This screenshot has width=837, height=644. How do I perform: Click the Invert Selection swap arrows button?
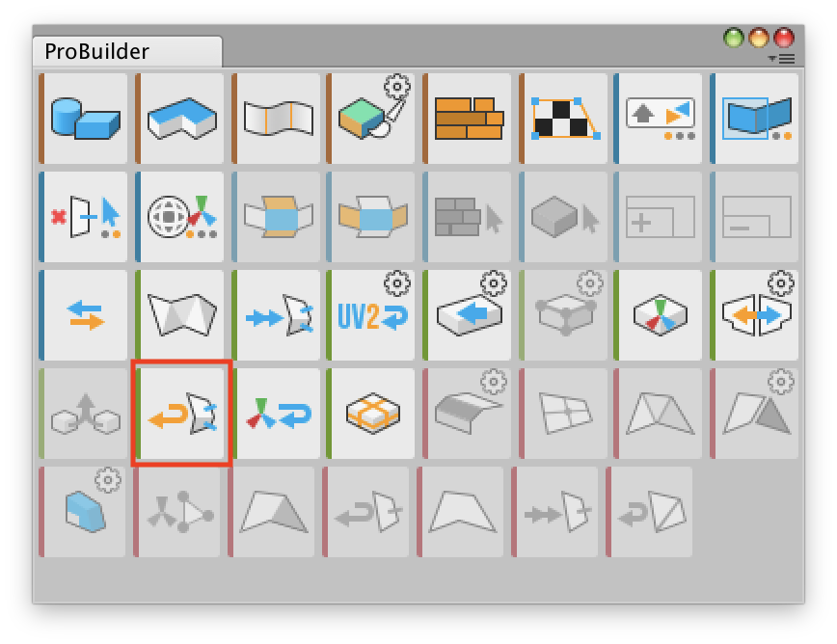point(83,315)
